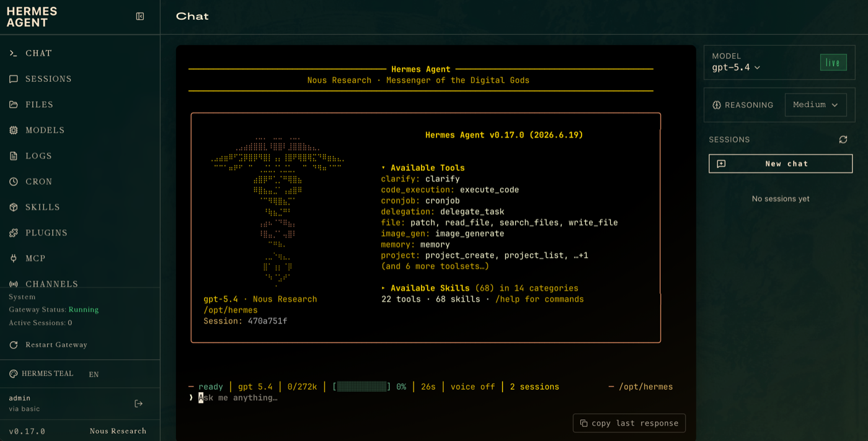Click the Active Sessions: 0 text
The image size is (868, 441).
[40, 323]
